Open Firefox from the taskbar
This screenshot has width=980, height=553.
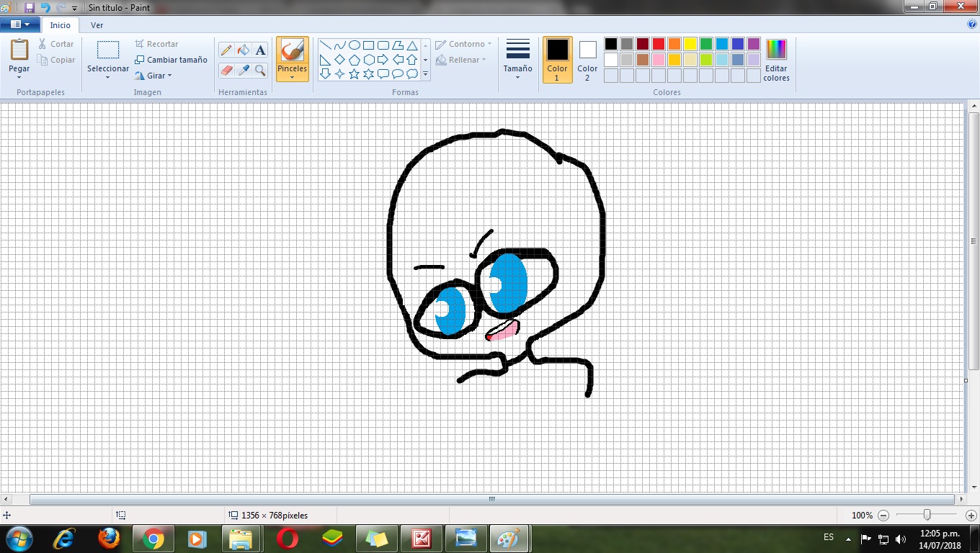pyautogui.click(x=109, y=539)
